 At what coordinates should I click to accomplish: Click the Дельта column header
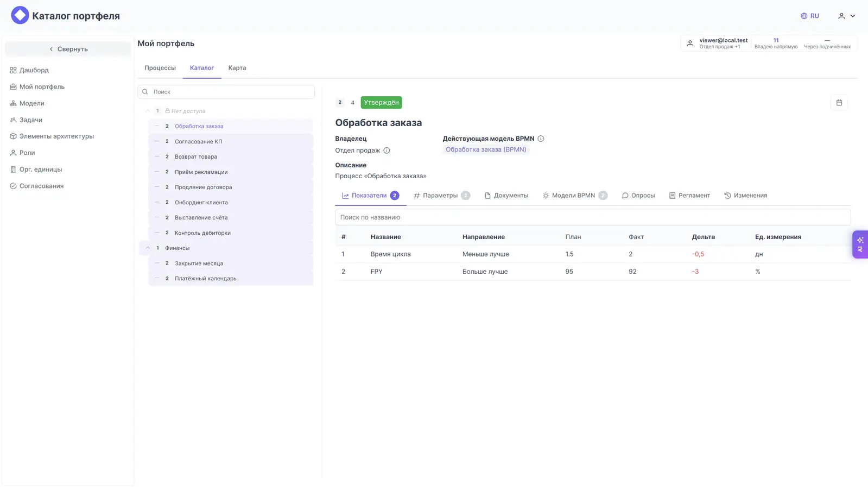click(x=704, y=237)
